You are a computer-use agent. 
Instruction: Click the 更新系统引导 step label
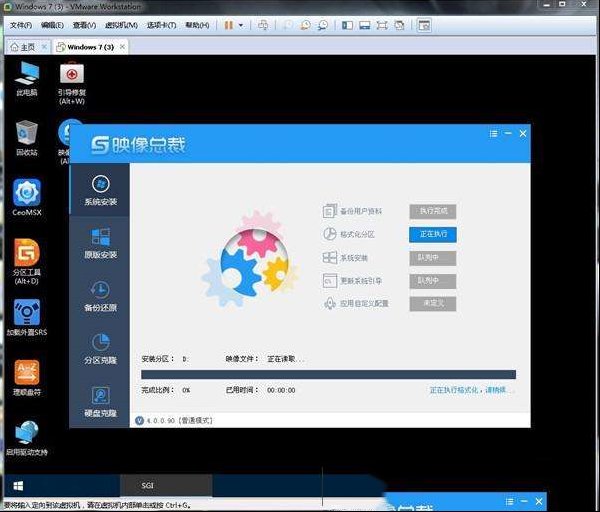[x=361, y=281]
